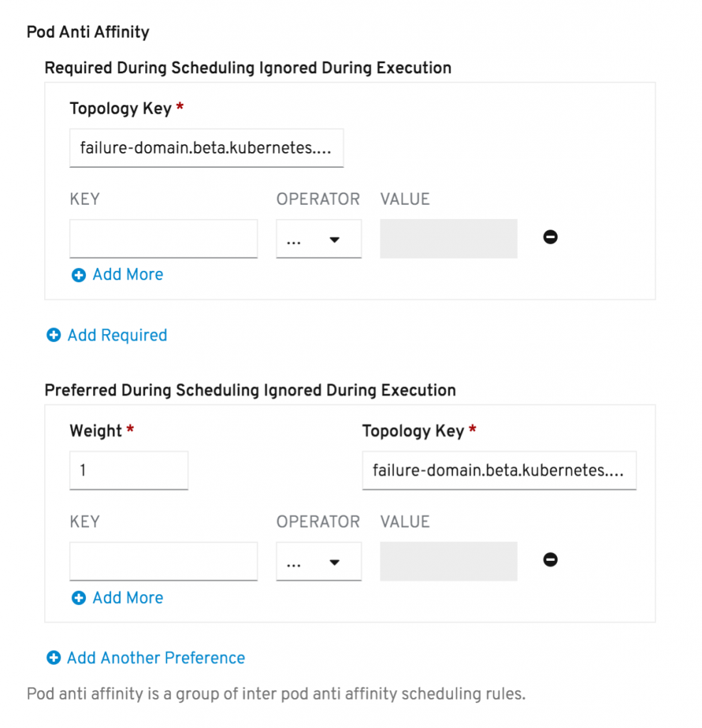Click the Add More link text in Preferred section
Image resolution: width=702 pixels, height=728 pixels.
pos(128,598)
